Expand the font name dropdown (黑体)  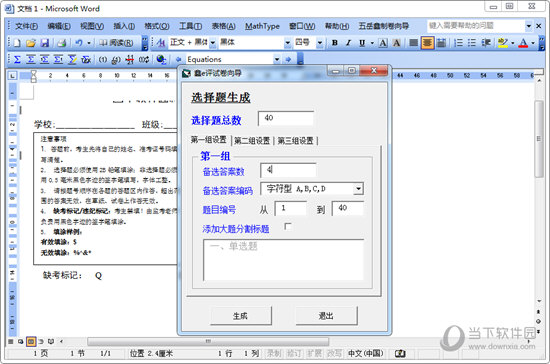(x=288, y=43)
